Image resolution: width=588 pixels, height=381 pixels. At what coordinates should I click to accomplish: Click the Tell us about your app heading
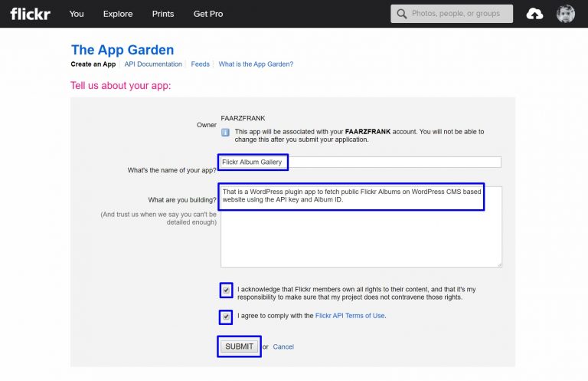tap(121, 86)
